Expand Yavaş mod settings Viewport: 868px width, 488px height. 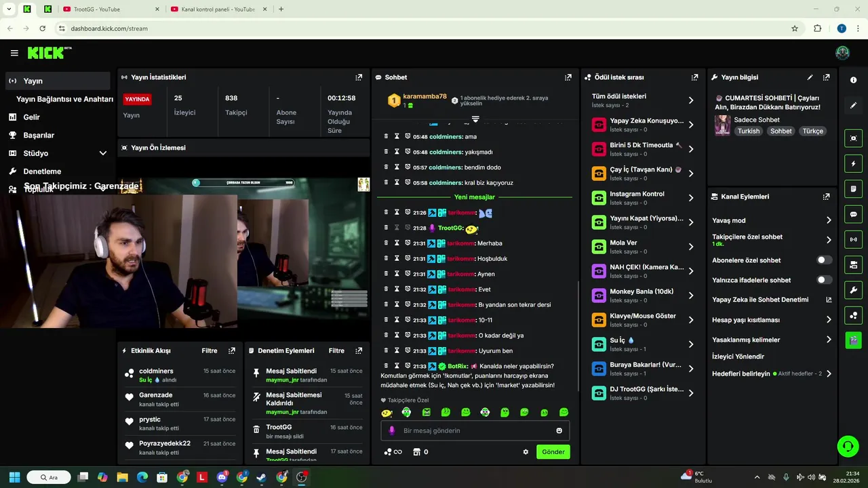tap(829, 220)
